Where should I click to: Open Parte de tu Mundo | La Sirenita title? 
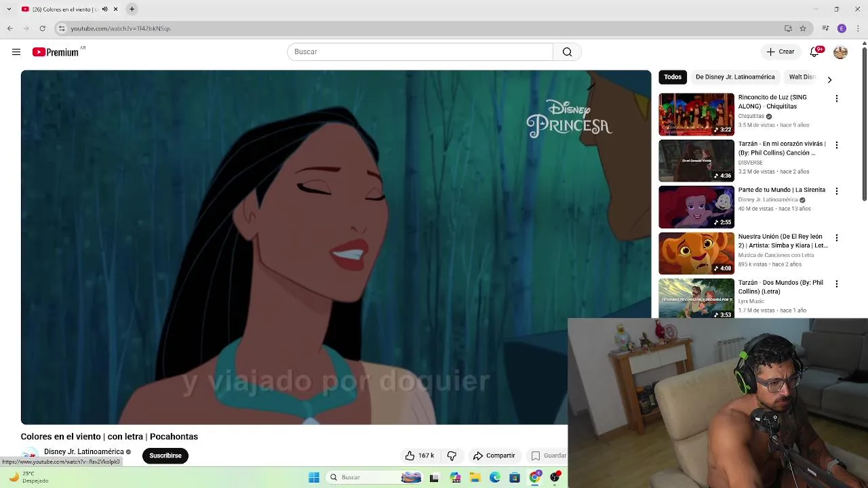click(782, 190)
